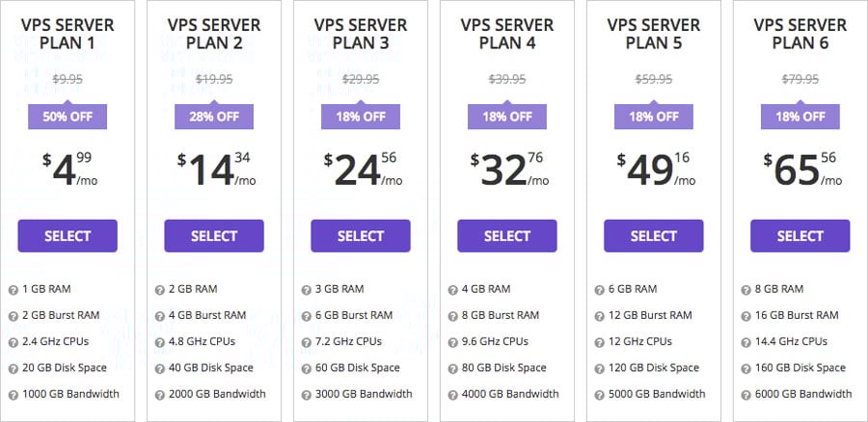Image resolution: width=868 pixels, height=422 pixels.
Task: Choose Select under the $65.56 plan
Action: (800, 236)
